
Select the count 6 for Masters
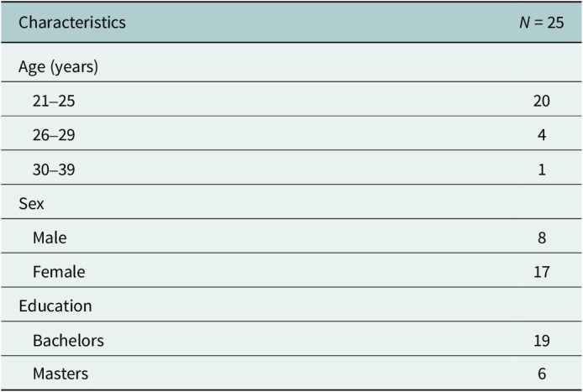click(542, 374)
